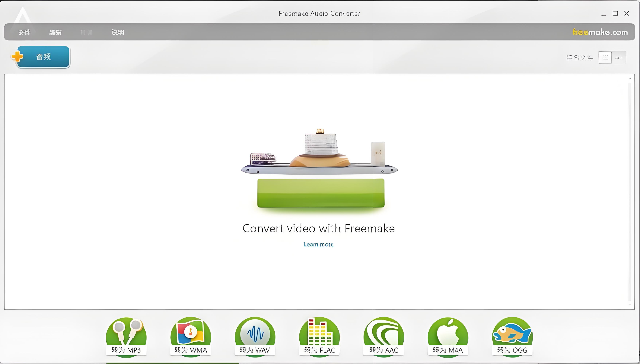This screenshot has width=640, height=364.
Task: Maximize the Freemake Audio Converter window
Action: click(615, 13)
